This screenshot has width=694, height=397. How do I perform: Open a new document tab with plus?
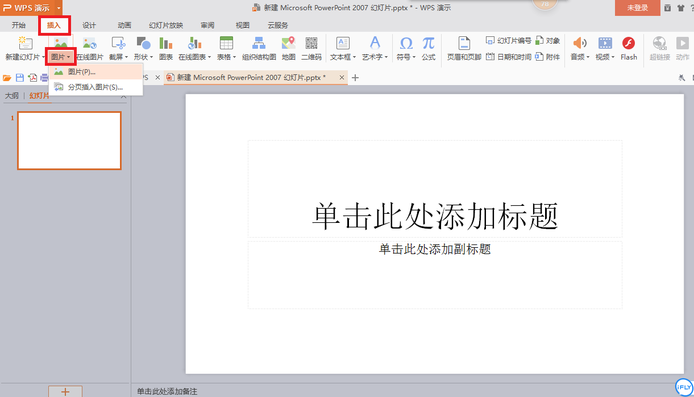(x=355, y=77)
